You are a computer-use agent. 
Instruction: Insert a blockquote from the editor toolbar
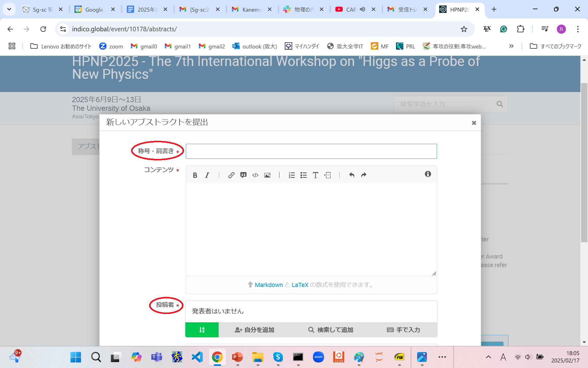pyautogui.click(x=243, y=175)
